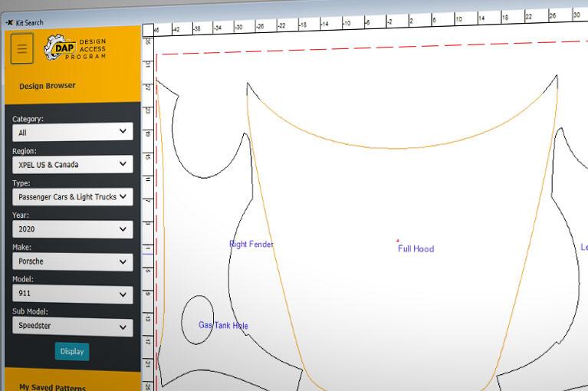588x391 pixels.
Task: Open the hamburger menu button
Action: (22, 48)
